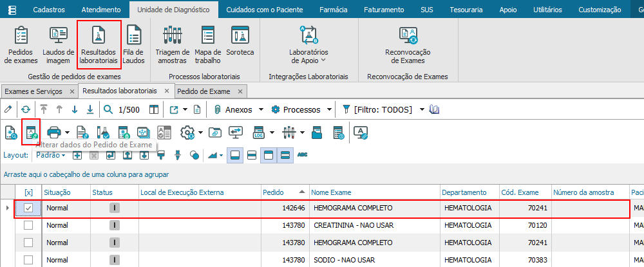Screen dimensions: 644x267
Task: Expand Laboratórios de Apoio dropdown
Action: pos(323,60)
